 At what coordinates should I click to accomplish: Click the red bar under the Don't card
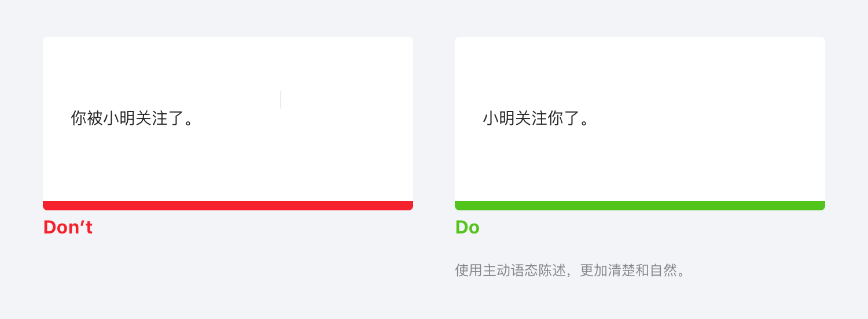(x=228, y=206)
